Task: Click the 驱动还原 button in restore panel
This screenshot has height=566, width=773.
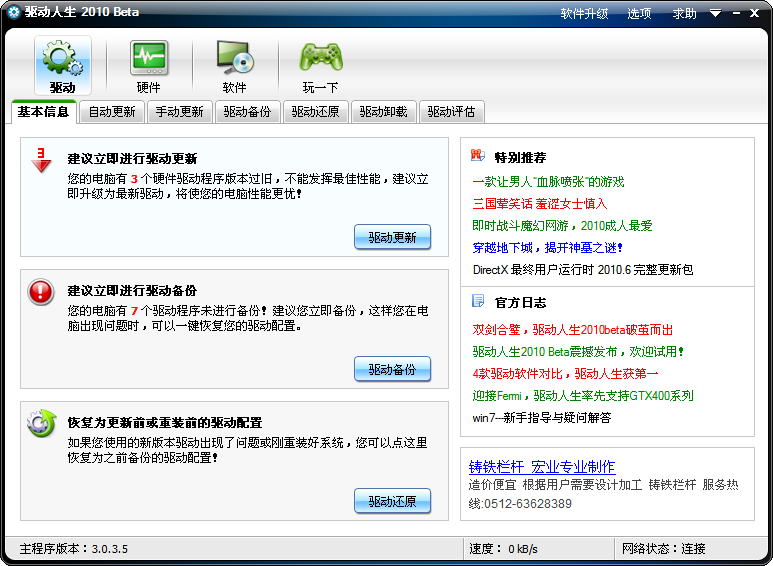Action: [x=392, y=501]
